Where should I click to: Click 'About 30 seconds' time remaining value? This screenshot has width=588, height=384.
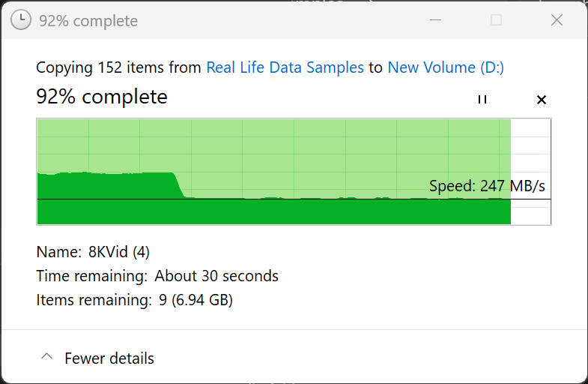216,276
